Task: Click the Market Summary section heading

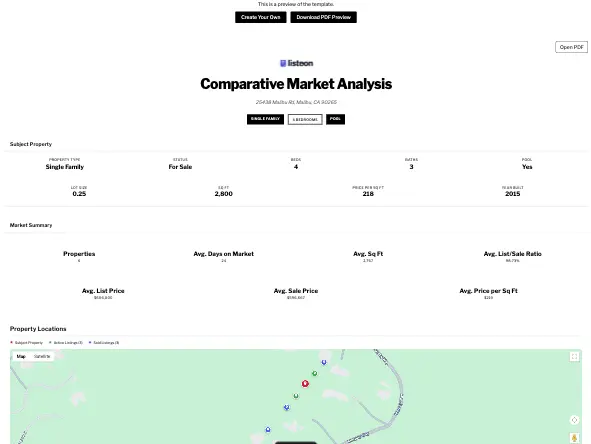Action: [x=31, y=225]
